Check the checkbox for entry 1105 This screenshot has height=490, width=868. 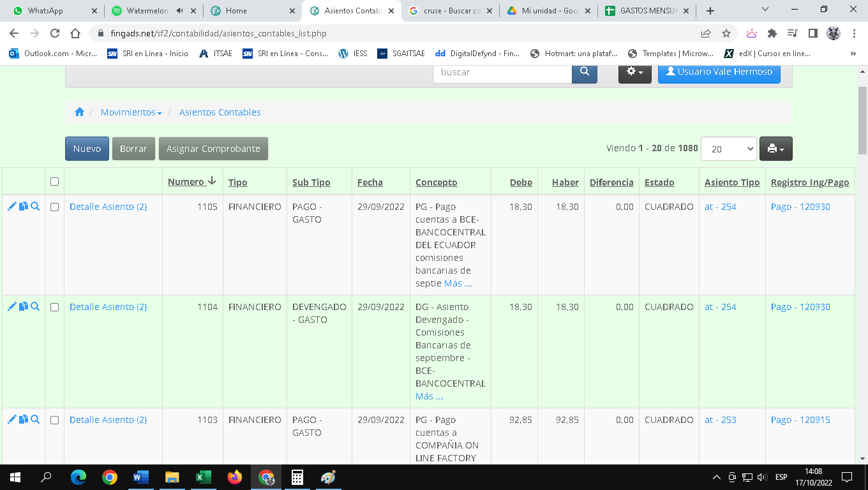point(54,207)
